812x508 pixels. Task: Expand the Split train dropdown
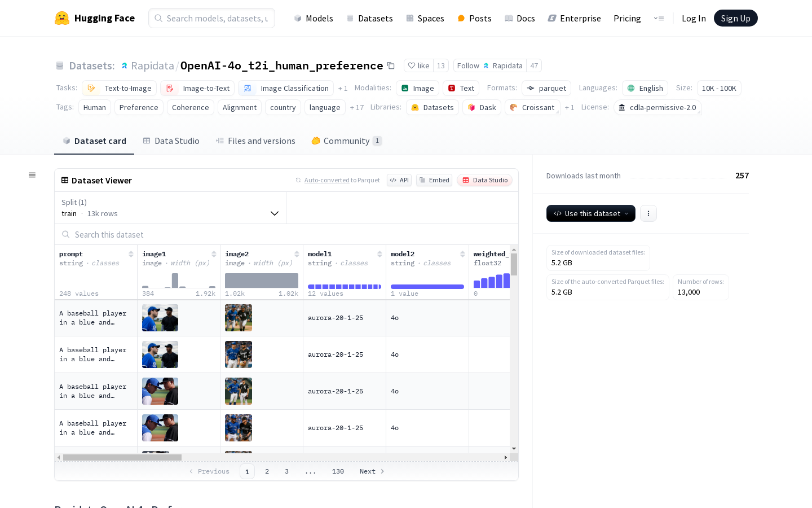[x=170, y=208]
